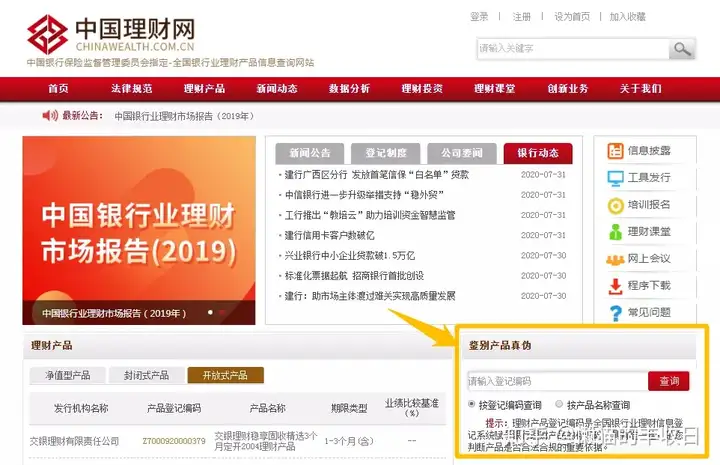Click 加入收藏 link
The image size is (720, 465).
coord(628,17)
